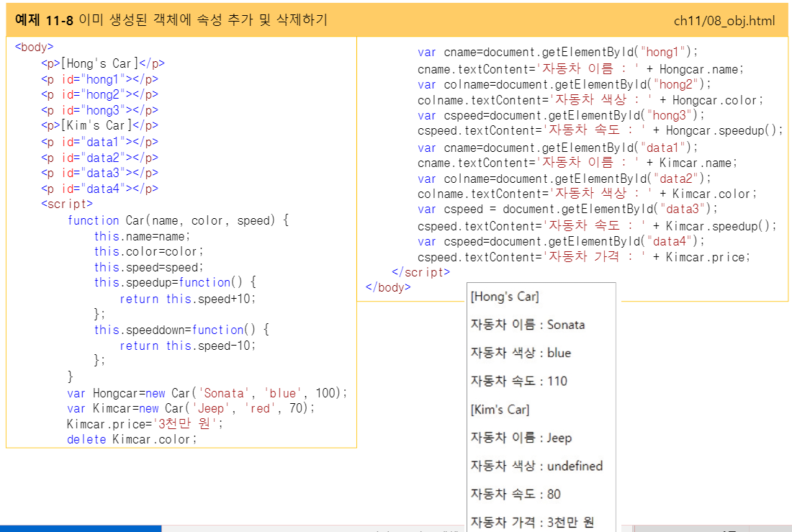Image resolution: width=792 pixels, height=532 pixels.
Task: Select the code line <p id="data4"></p>
Action: pos(99,189)
